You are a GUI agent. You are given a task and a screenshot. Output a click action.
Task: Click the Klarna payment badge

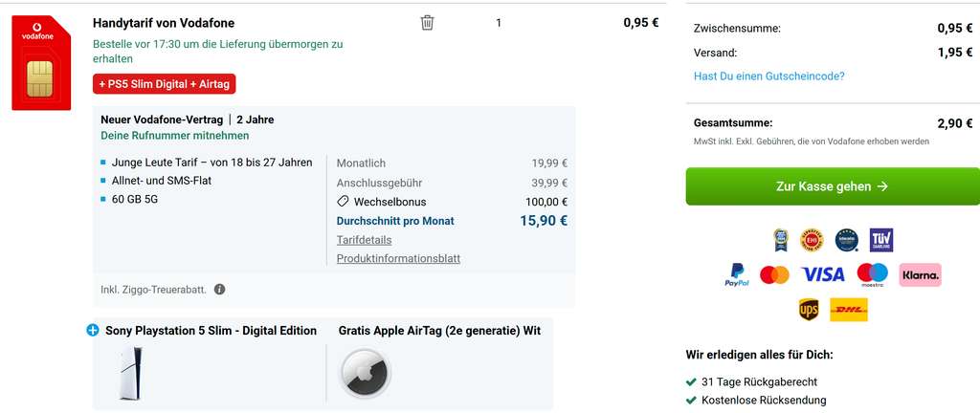click(x=920, y=274)
